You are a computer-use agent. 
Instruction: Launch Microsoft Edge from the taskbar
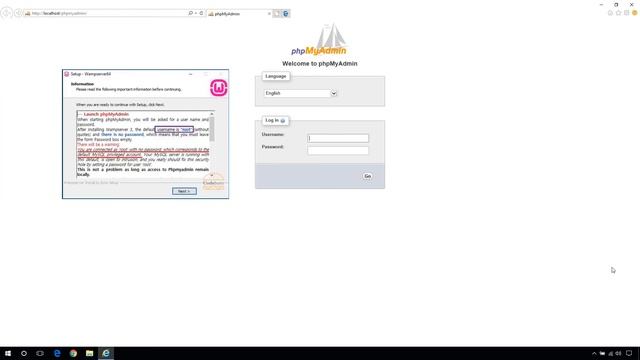(57, 353)
